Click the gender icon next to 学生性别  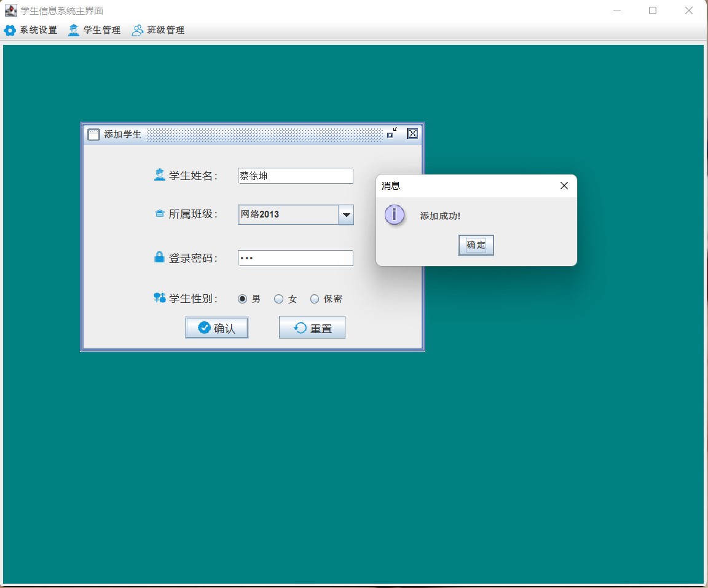point(159,298)
